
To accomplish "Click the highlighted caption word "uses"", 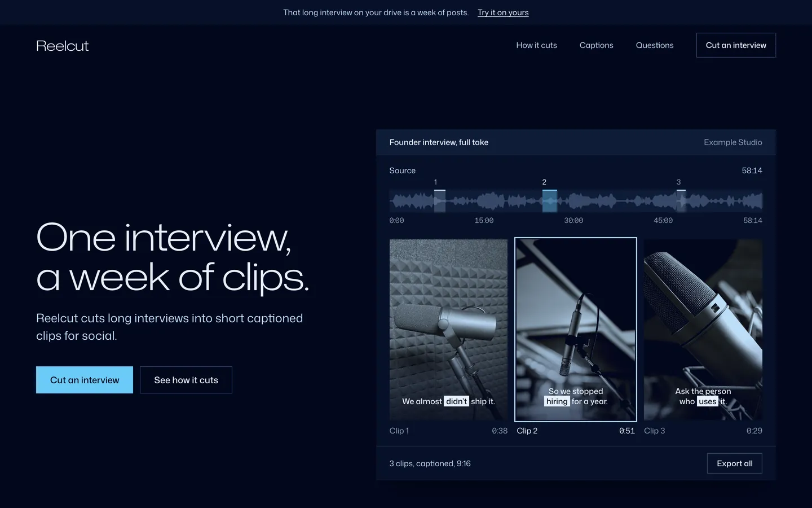I will click(x=708, y=401).
